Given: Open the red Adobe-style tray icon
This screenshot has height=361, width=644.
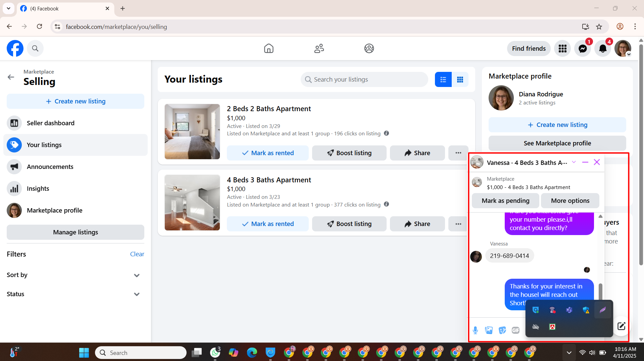Looking at the screenshot, I should point(552,327).
